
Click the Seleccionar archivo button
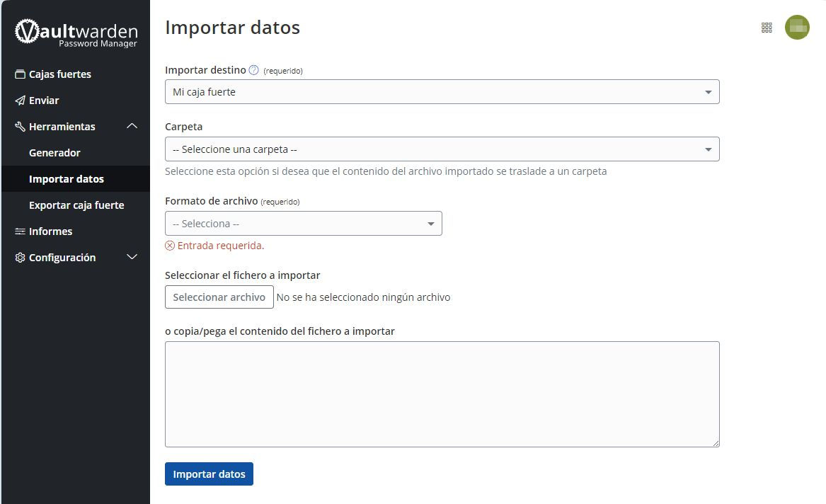[x=219, y=297]
